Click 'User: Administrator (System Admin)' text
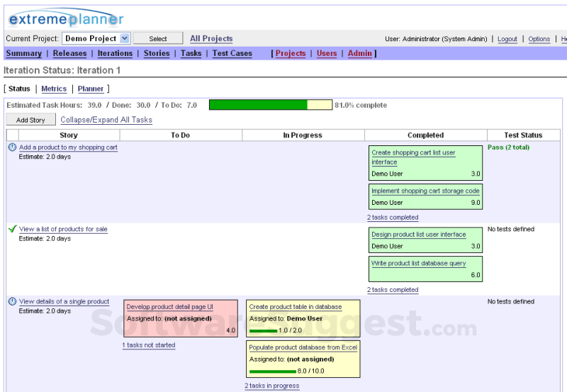Viewport: 567px width, 392px height. click(436, 39)
